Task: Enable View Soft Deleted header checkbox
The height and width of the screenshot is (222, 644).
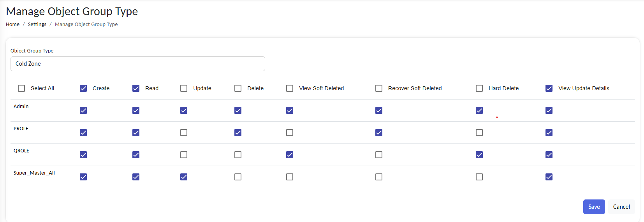Action: click(x=290, y=88)
